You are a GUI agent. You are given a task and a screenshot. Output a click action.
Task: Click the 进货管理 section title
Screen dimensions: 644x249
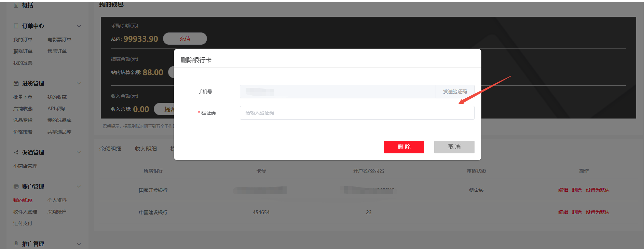point(33,83)
